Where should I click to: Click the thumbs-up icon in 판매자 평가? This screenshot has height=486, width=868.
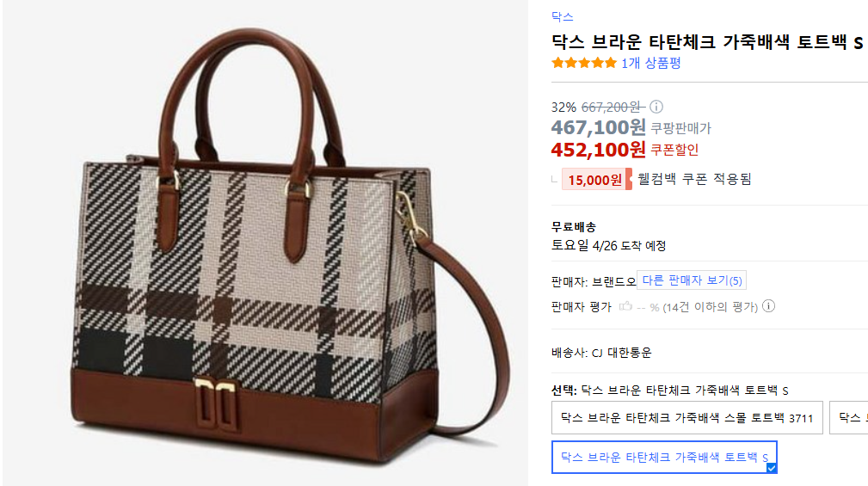tap(625, 306)
